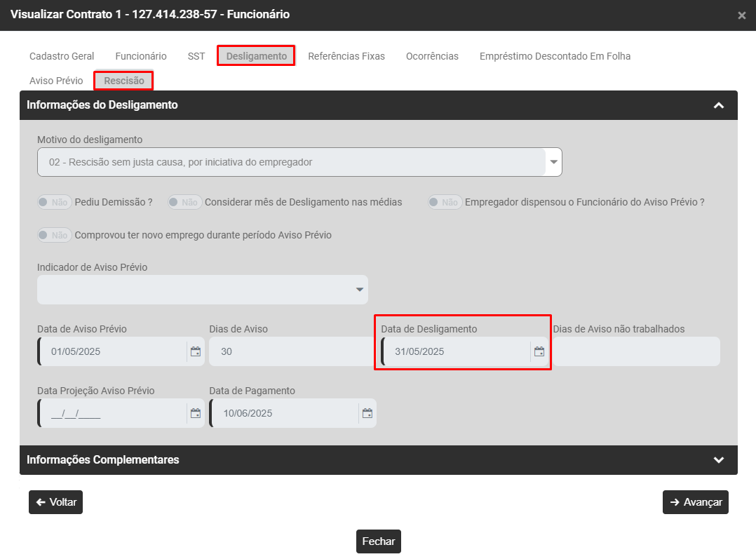Viewport: 756px width, 559px height.
Task: Close the contract dialog with X
Action: 741,15
